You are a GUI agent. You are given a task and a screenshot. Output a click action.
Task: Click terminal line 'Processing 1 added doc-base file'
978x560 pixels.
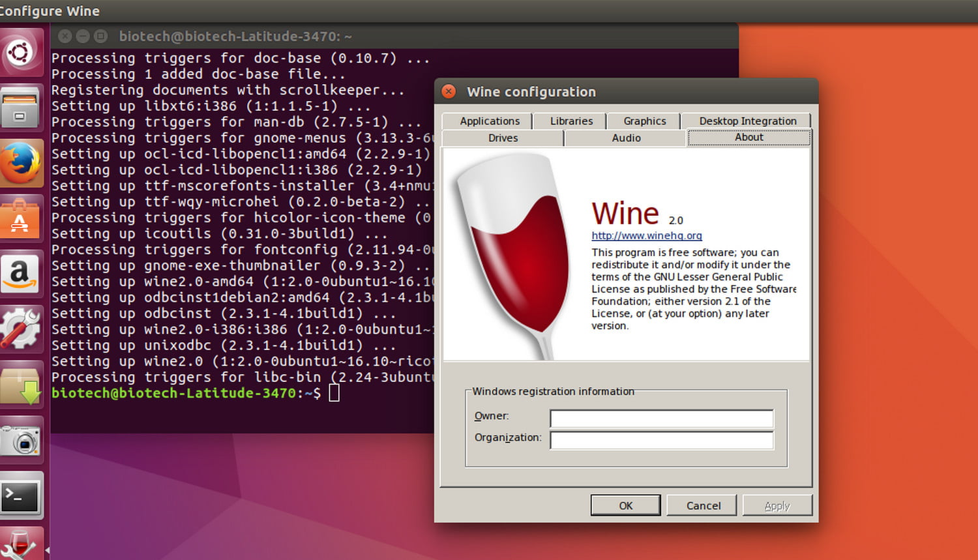pos(198,74)
